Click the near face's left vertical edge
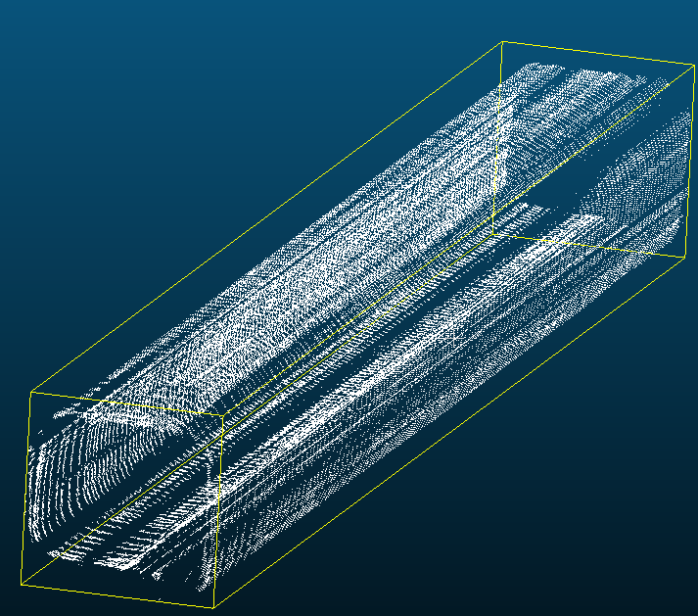The image size is (698, 616). coord(26,488)
